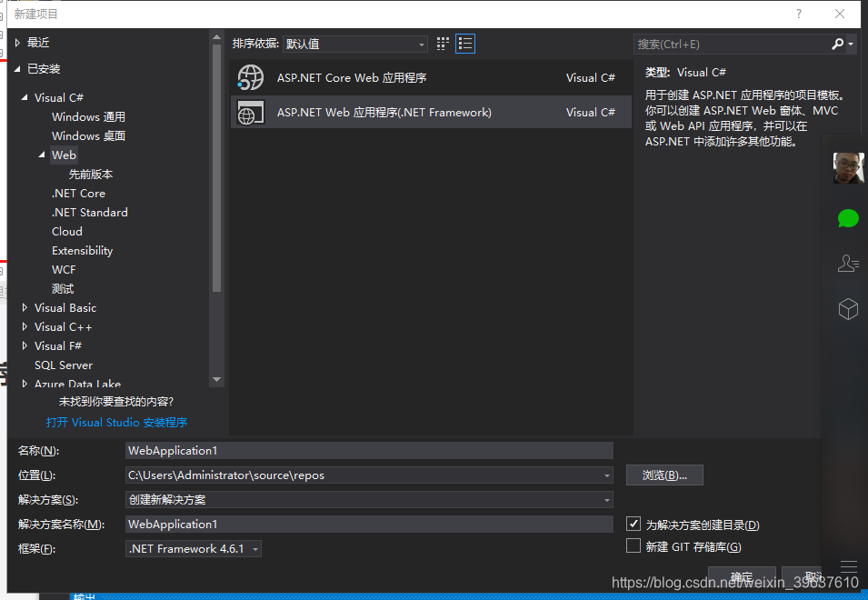868x600 pixels.
Task: Open the 排序依据 默认值 dropdown
Action: click(x=354, y=44)
